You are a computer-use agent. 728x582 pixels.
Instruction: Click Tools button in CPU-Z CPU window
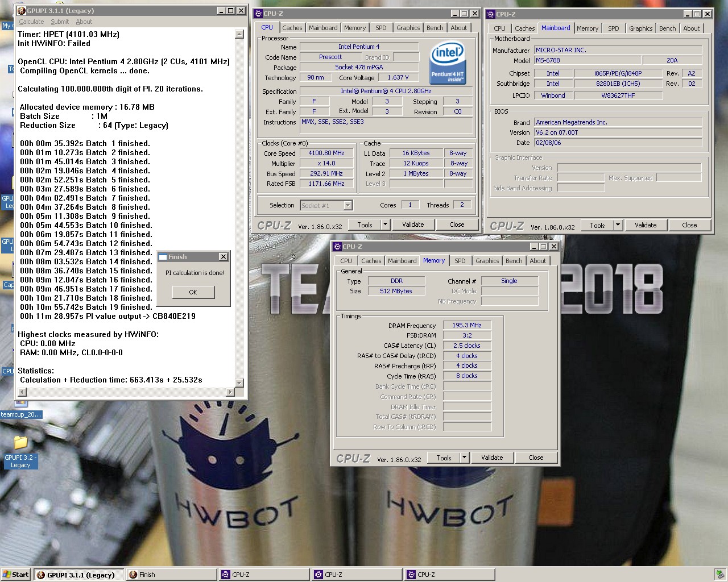coord(365,225)
